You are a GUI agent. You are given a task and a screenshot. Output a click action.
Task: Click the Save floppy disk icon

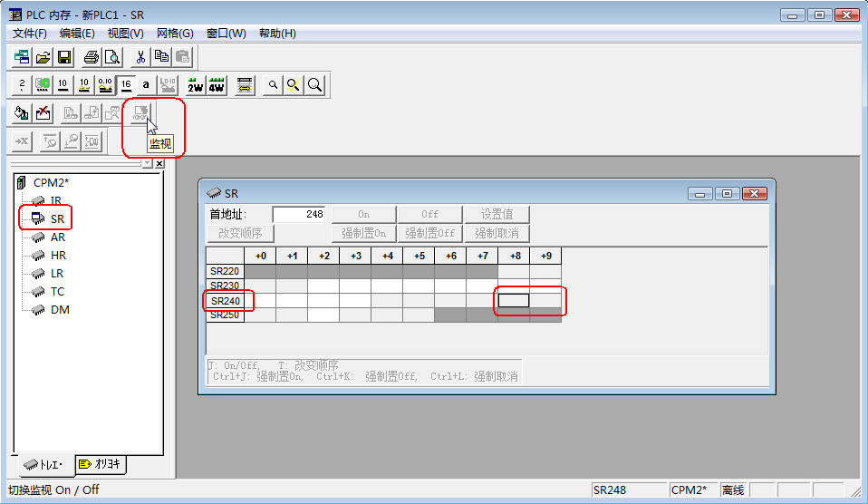[x=64, y=57]
